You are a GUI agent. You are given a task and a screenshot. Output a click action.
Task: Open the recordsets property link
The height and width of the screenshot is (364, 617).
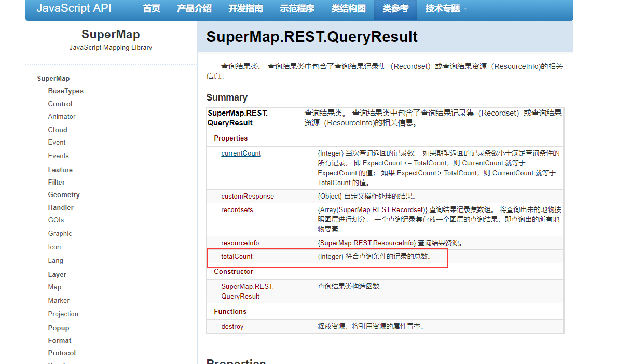click(x=237, y=210)
